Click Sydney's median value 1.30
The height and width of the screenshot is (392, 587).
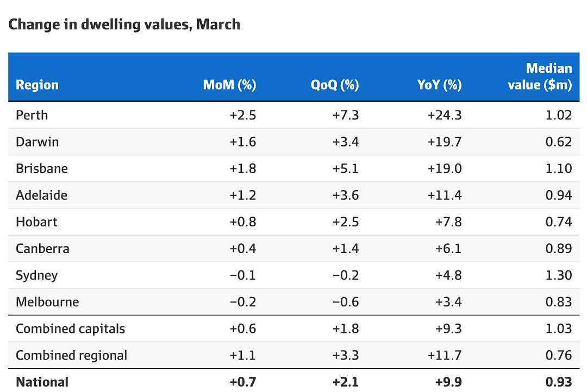point(559,276)
